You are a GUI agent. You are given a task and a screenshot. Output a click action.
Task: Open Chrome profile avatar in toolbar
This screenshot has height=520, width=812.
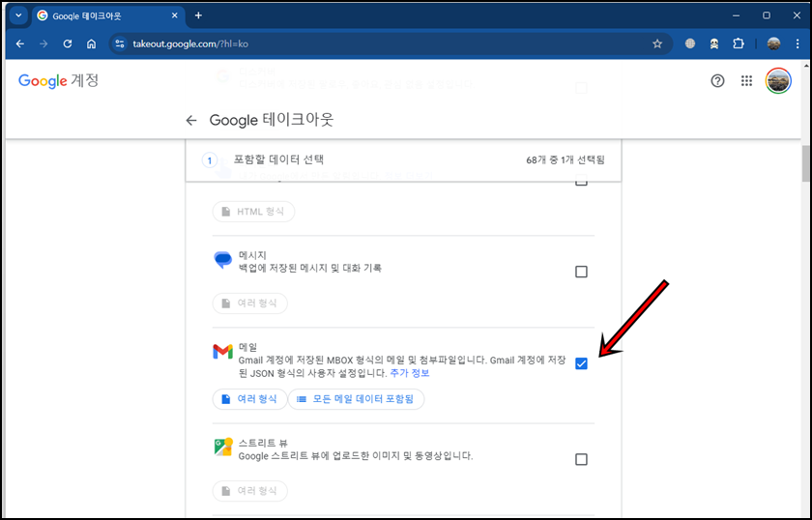pyautogui.click(x=773, y=44)
